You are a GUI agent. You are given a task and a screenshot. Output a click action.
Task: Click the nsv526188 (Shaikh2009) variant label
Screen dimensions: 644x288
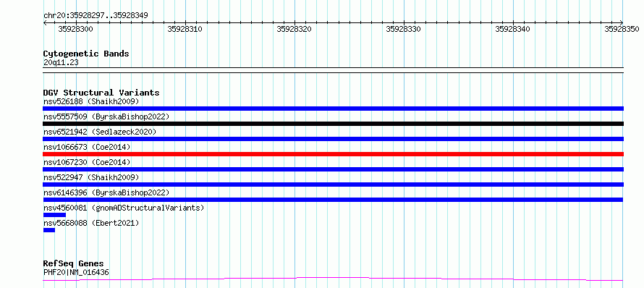point(91,101)
